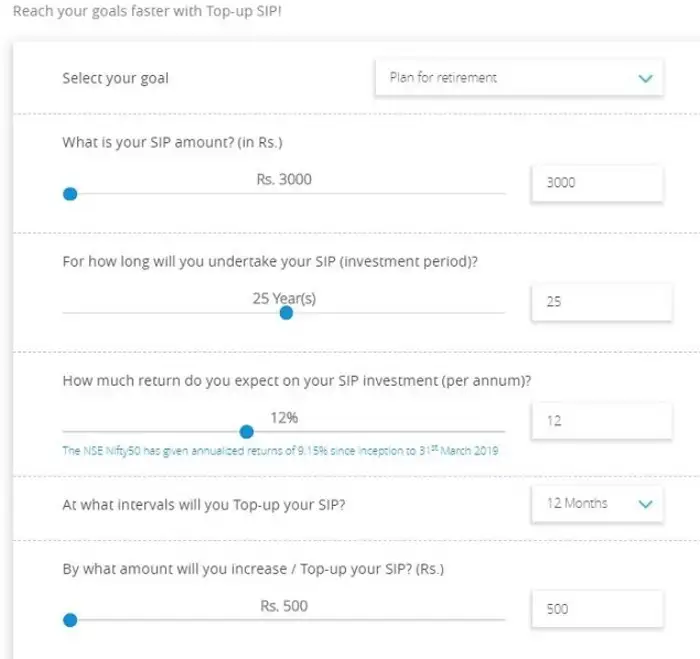Image resolution: width=700 pixels, height=659 pixels.
Task: Click the investment period slider handle
Action: pyautogui.click(x=286, y=313)
